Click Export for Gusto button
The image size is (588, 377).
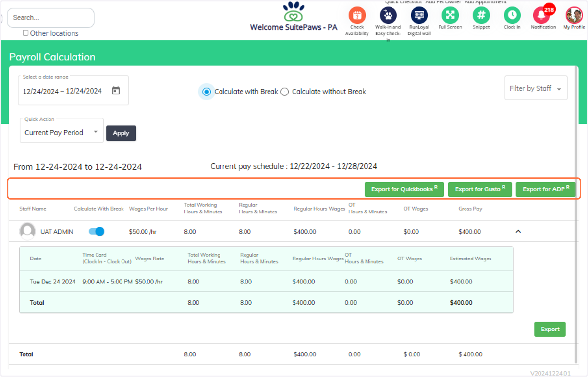[x=480, y=189]
